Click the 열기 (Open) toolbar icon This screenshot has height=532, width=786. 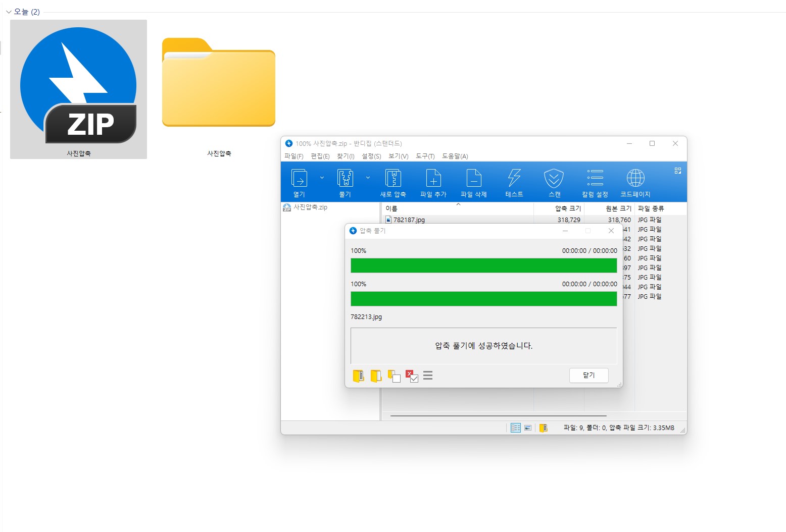(299, 178)
